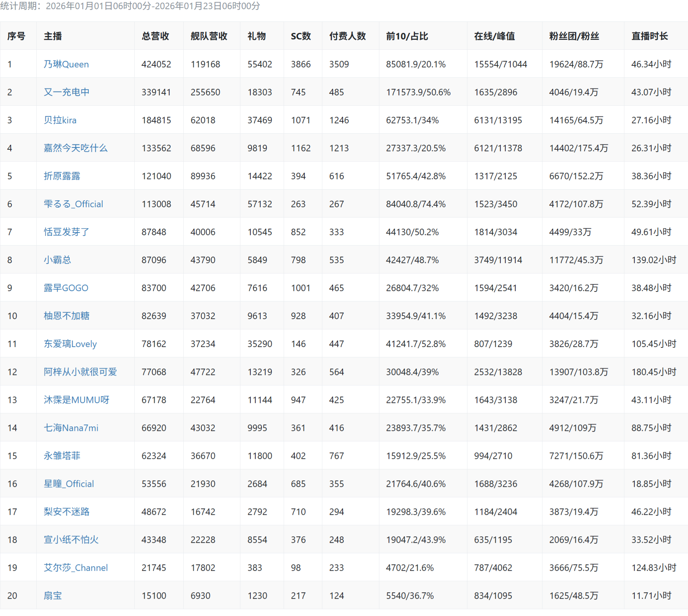This screenshot has width=688, height=616.
Task: Click the 舰队营收 column header
Action: click(x=209, y=36)
